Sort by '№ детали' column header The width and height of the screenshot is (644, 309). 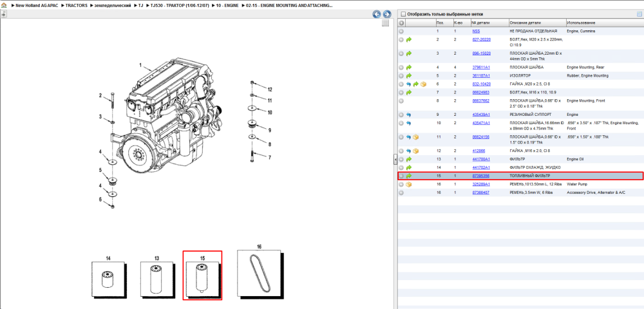[x=489, y=23]
